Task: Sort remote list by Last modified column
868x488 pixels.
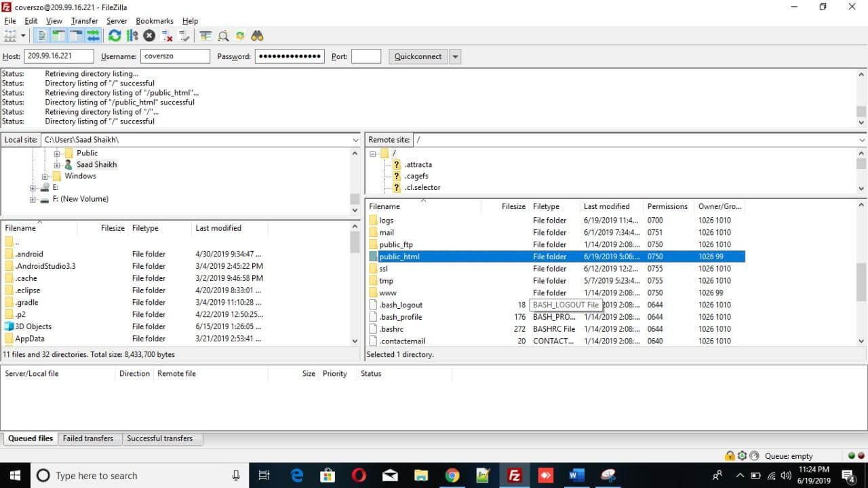Action: point(607,206)
